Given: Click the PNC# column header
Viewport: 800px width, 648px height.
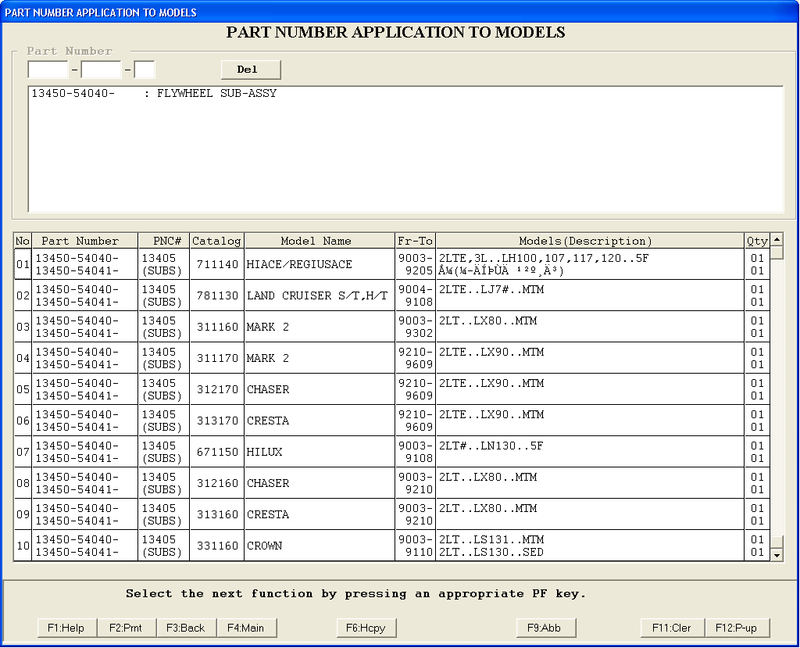Looking at the screenshot, I should coord(164,241).
